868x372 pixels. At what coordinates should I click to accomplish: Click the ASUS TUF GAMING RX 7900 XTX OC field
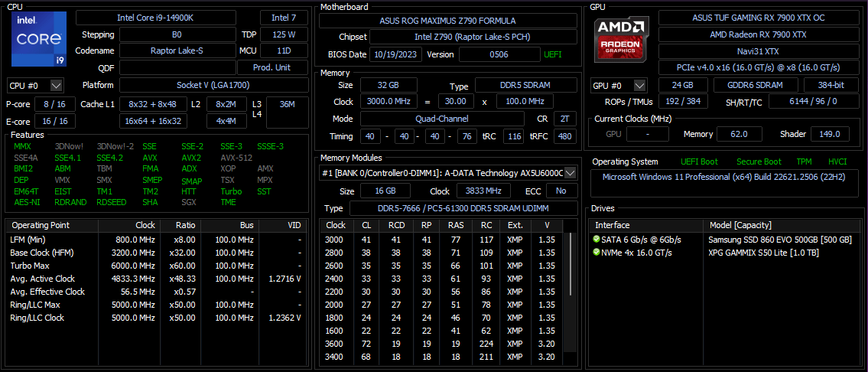pos(759,18)
